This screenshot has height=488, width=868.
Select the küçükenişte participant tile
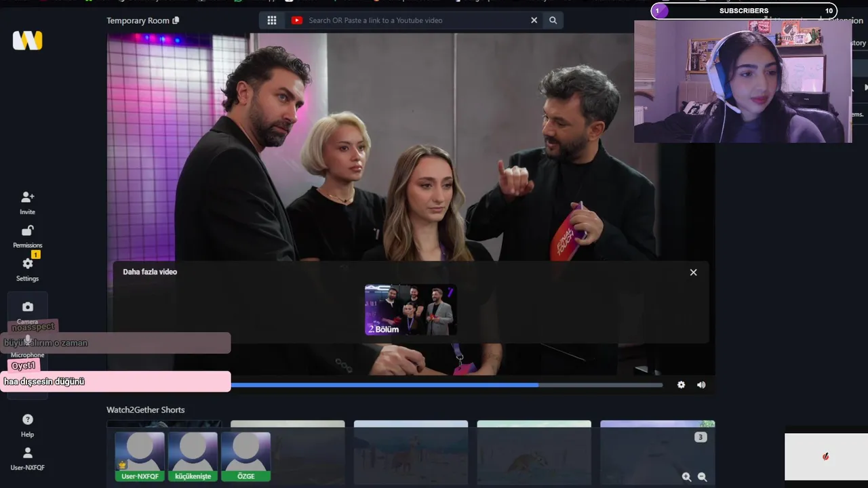tap(193, 456)
